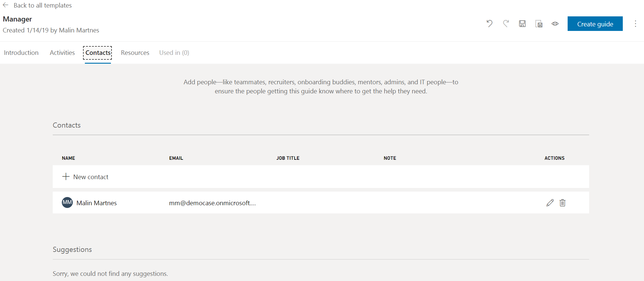The image size is (644, 281).
Task: Click the Save as copy icon
Action: point(539,24)
